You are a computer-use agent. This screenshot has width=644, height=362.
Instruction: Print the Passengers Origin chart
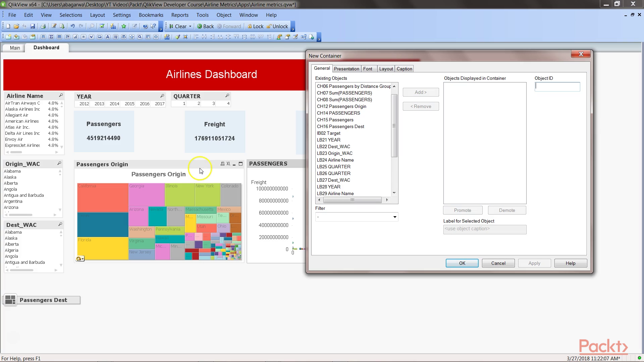[222, 164]
